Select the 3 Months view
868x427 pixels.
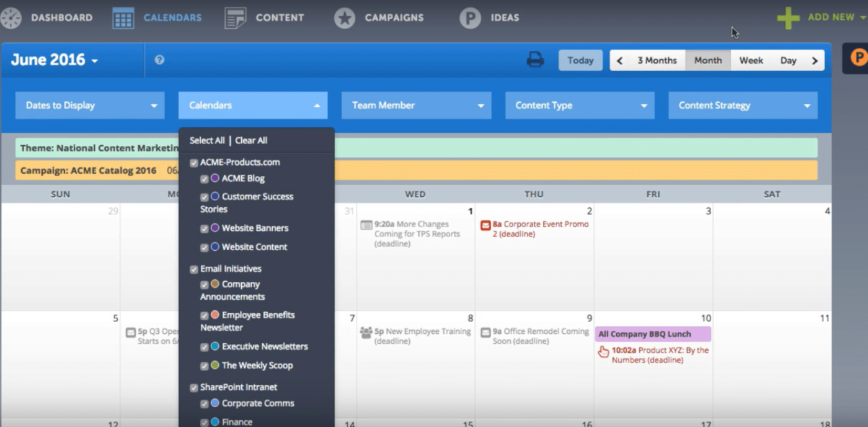(657, 60)
